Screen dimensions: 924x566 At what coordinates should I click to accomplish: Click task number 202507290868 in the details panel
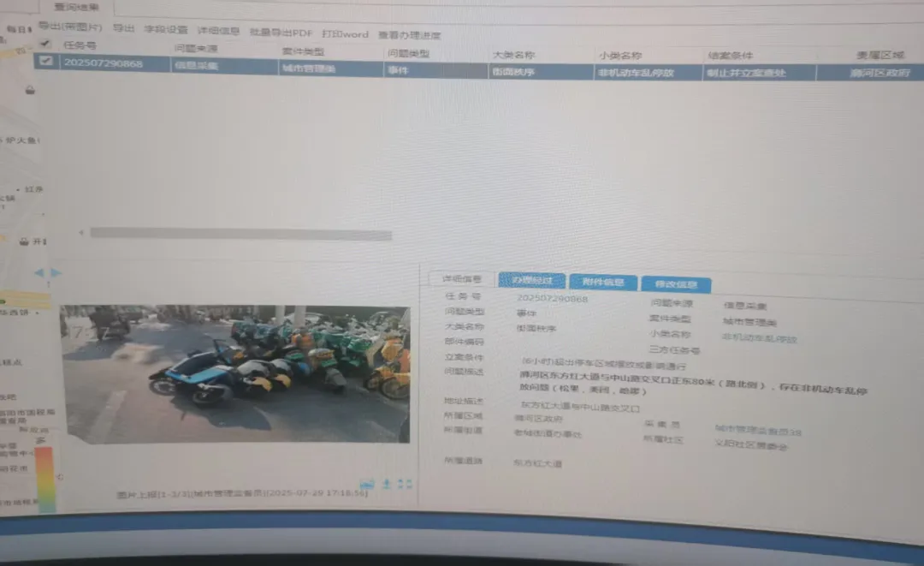[552, 299]
